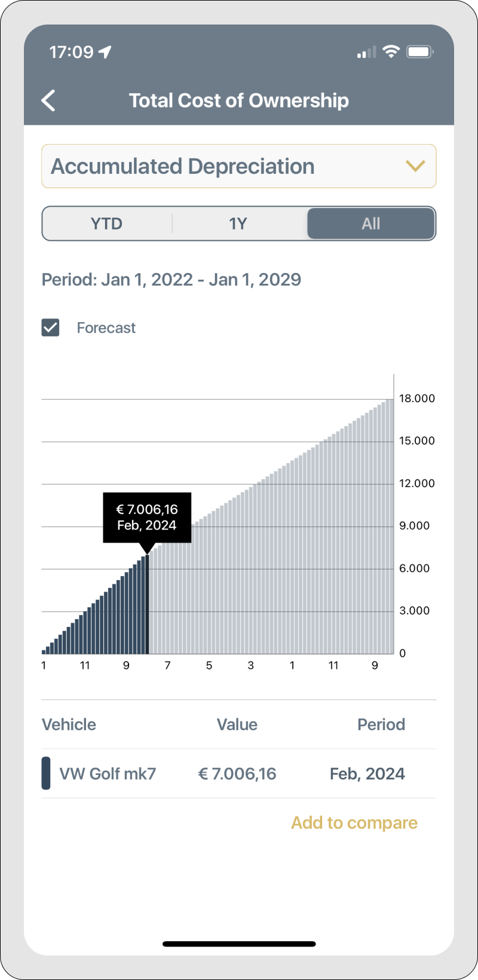Image resolution: width=478 pixels, height=980 pixels.
Task: Click the Add to compare link
Action: click(354, 823)
